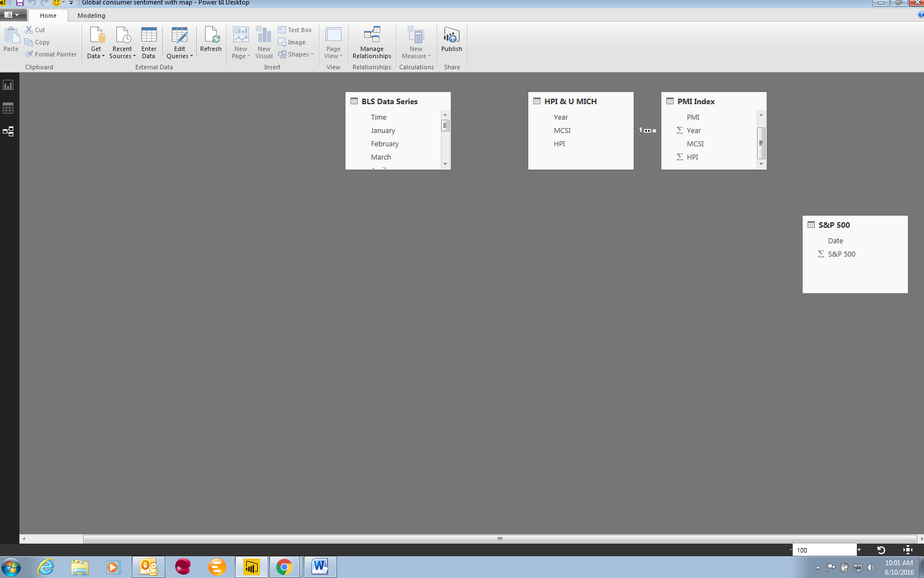Select the PMI field in PMI Index table
Image resolution: width=924 pixels, height=578 pixels.
pyautogui.click(x=693, y=117)
